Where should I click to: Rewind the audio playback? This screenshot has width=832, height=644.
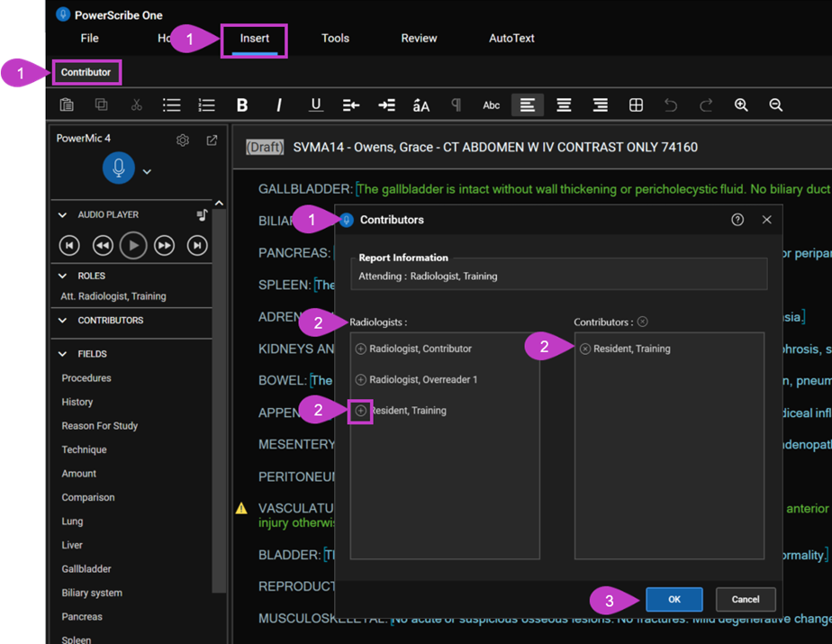pos(103,245)
